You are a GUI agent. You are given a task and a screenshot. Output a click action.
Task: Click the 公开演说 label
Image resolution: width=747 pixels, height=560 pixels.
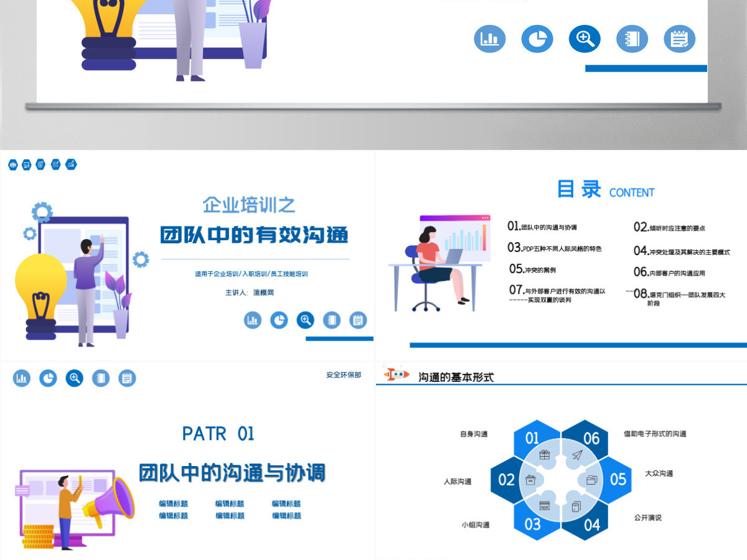coord(648,518)
